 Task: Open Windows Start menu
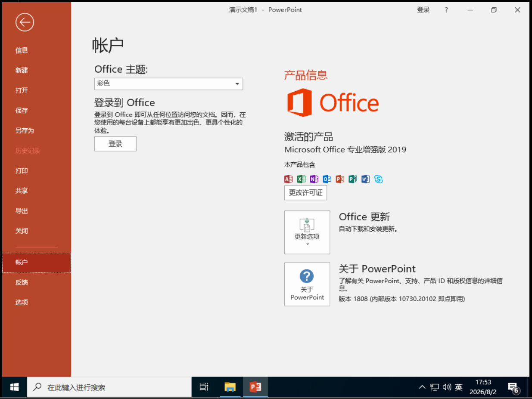point(14,387)
